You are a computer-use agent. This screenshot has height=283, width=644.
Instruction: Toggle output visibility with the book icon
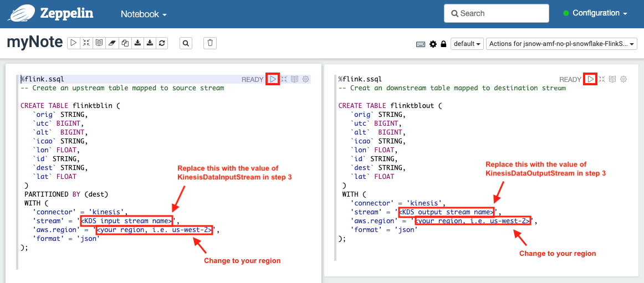click(99, 43)
